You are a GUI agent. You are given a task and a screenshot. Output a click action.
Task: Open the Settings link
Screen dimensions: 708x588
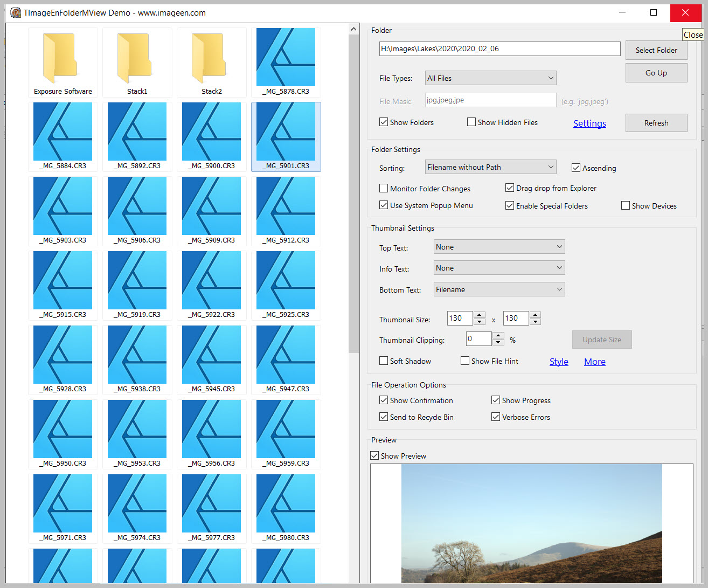pyautogui.click(x=589, y=123)
